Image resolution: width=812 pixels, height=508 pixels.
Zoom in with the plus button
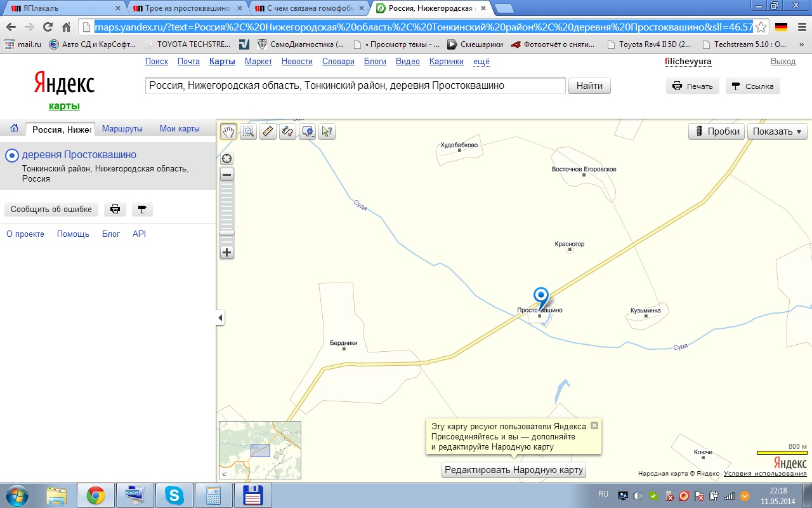226,252
